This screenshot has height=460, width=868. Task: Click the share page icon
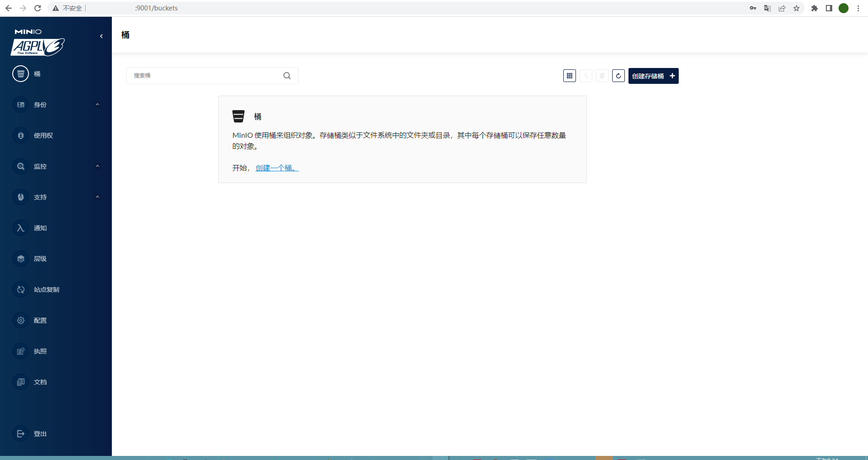782,8
